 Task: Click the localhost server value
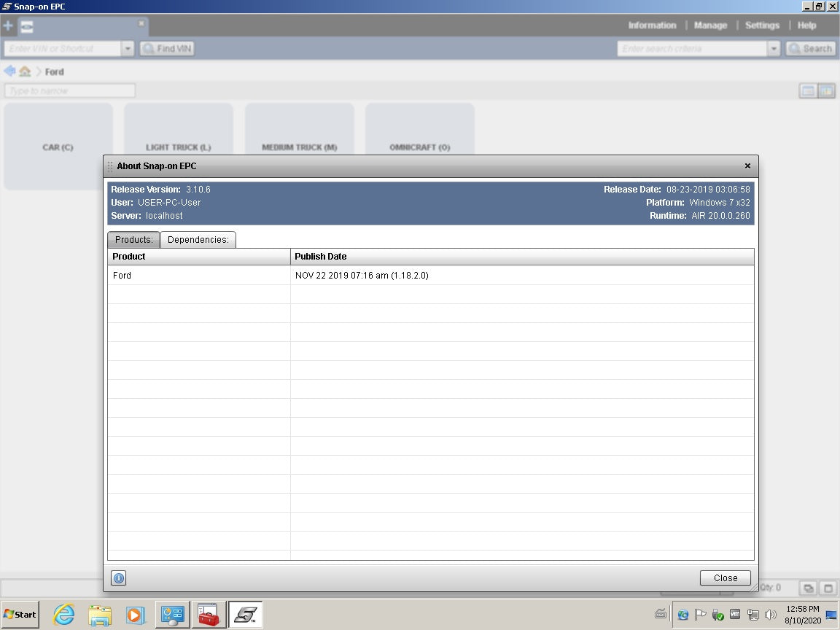coord(164,216)
